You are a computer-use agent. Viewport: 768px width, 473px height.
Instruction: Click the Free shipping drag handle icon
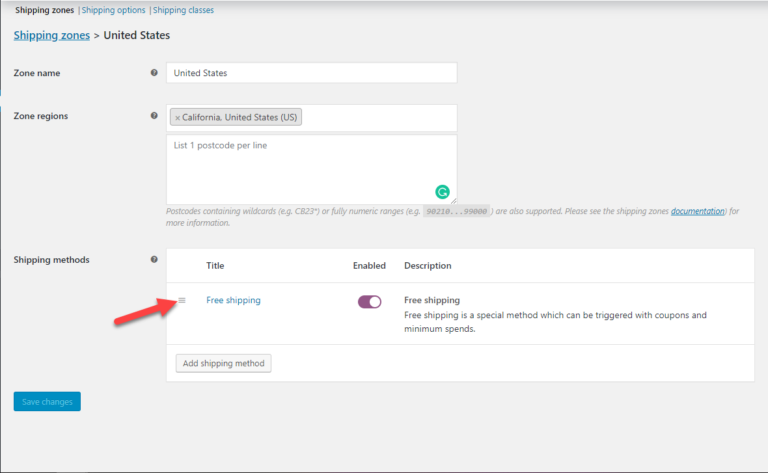pos(182,300)
